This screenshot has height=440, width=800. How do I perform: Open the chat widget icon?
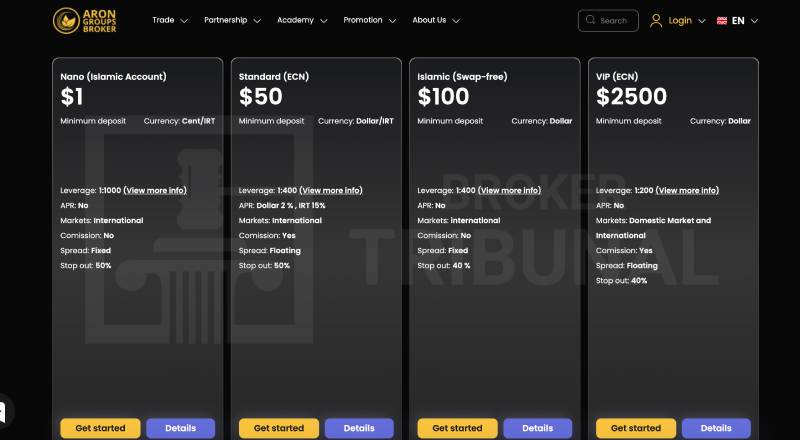tap(3, 411)
